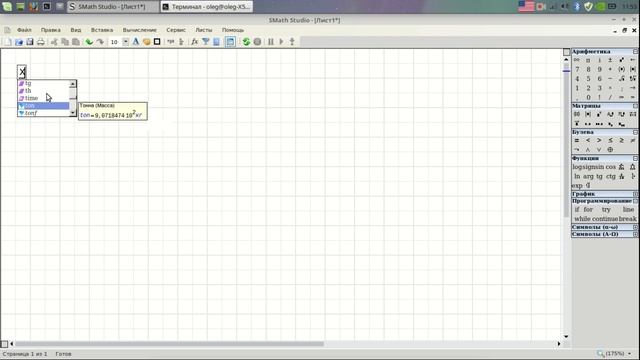
Task: Pick background color with palette icon
Action: coord(147,42)
